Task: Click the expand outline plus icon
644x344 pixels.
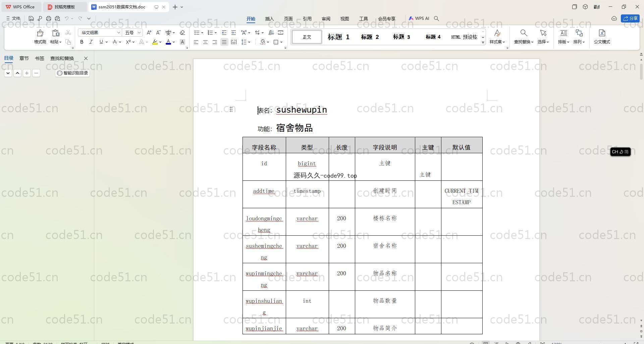Action: [x=27, y=73]
